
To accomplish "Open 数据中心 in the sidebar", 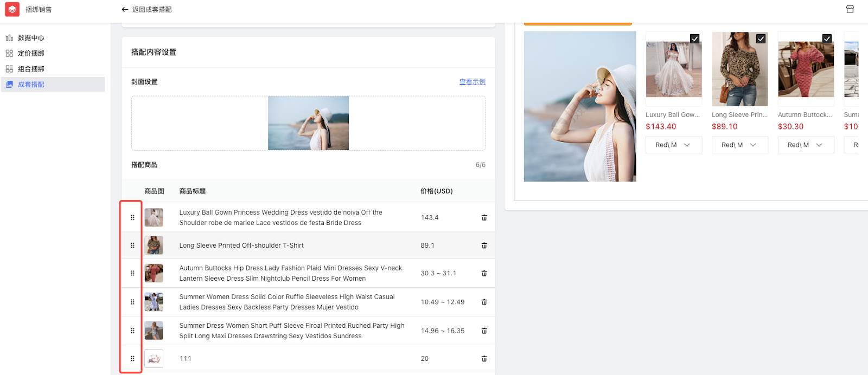I will point(53,38).
